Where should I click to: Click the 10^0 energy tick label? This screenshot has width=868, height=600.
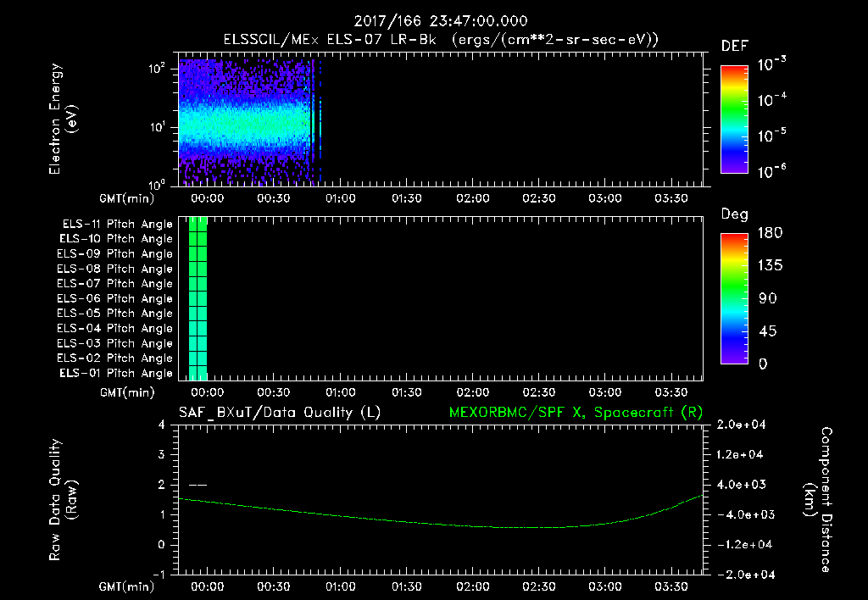pos(157,184)
